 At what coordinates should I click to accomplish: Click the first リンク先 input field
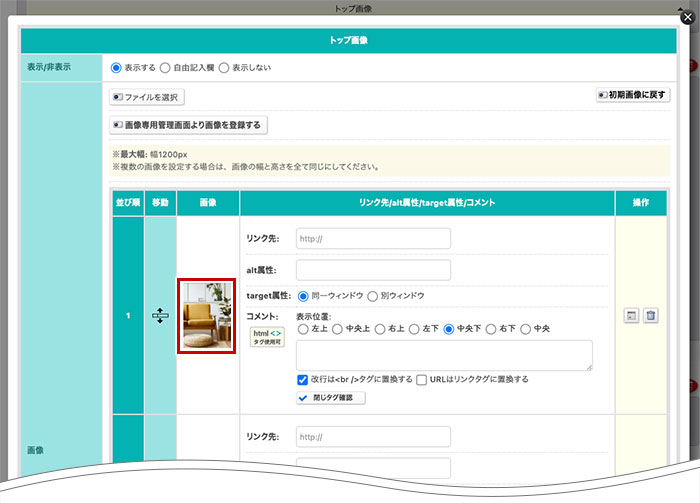[373, 238]
